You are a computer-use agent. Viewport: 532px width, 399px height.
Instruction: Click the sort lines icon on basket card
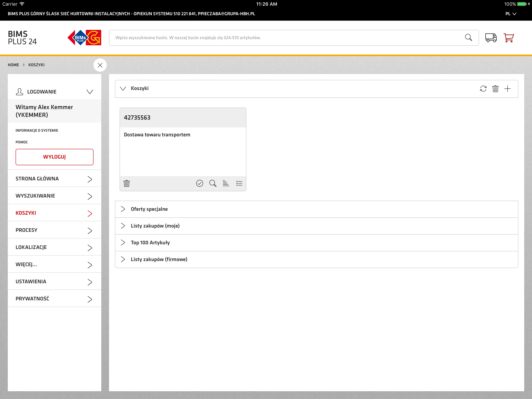click(x=226, y=183)
